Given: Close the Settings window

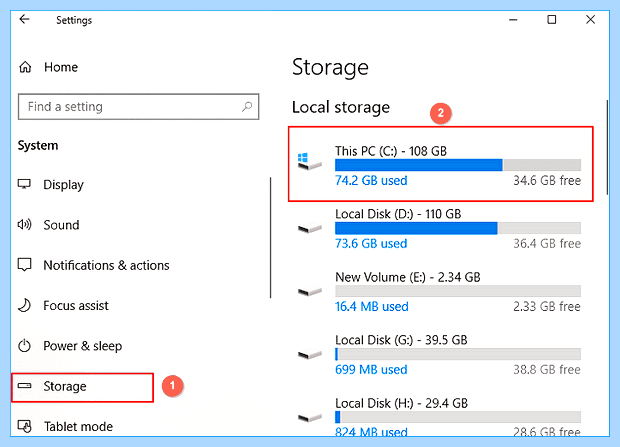Looking at the screenshot, I should (590, 19).
